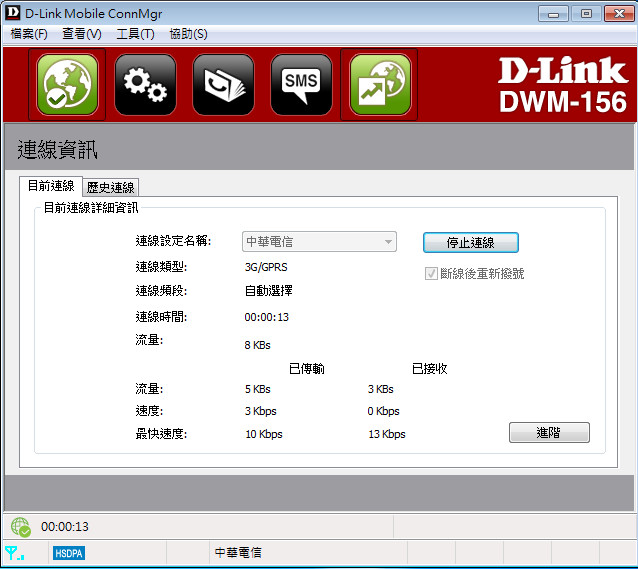Click the HSDPA network type badge

69,553
